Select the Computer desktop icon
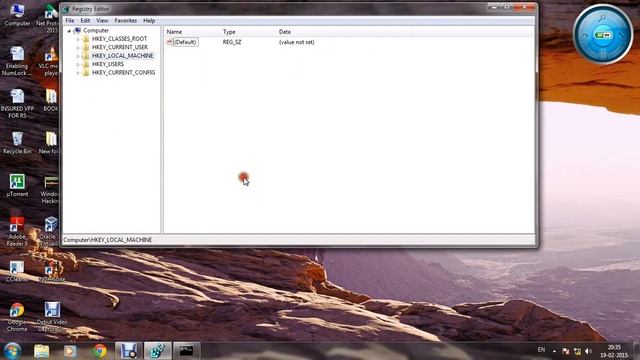The height and width of the screenshot is (360, 640). click(x=17, y=15)
